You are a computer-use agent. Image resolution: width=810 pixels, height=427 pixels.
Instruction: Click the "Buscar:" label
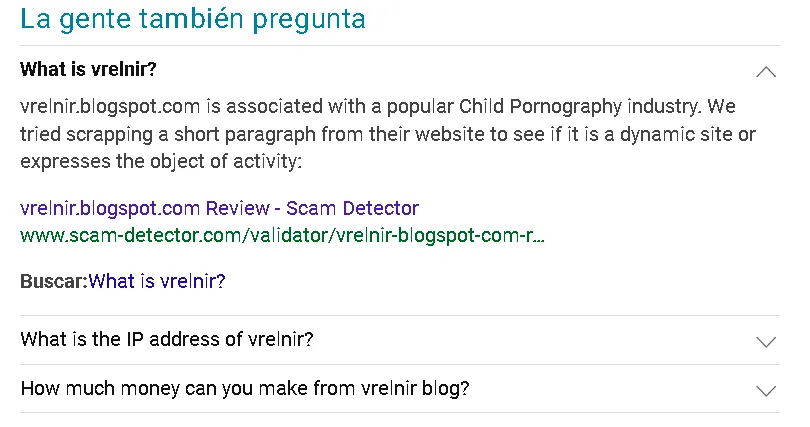pyautogui.click(x=53, y=281)
